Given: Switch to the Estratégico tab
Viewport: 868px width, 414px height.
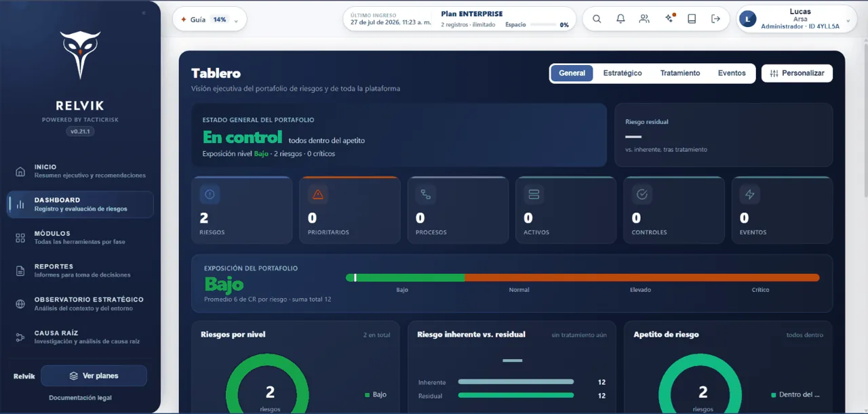Looking at the screenshot, I should click(623, 73).
